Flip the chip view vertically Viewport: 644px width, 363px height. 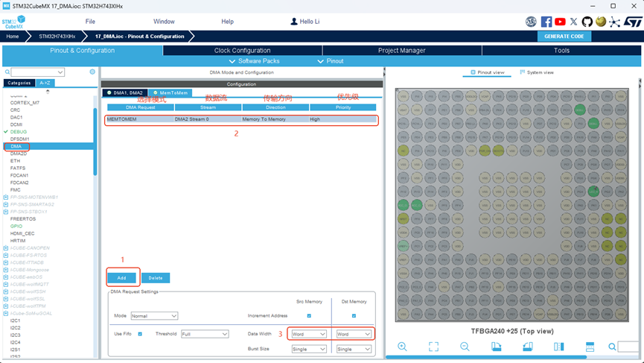[590, 347]
